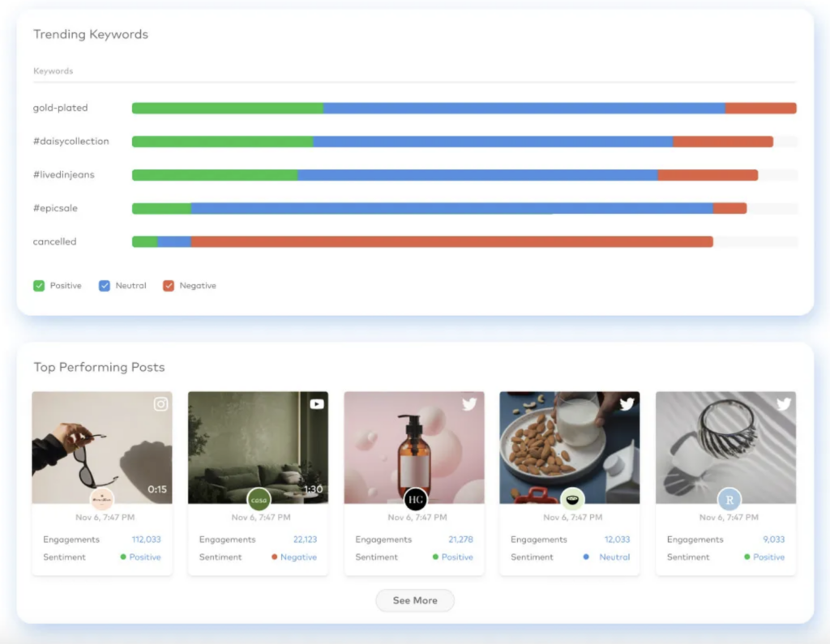The height and width of the screenshot is (644, 830).
Task: Click the Keywords column header
Action: (x=53, y=71)
